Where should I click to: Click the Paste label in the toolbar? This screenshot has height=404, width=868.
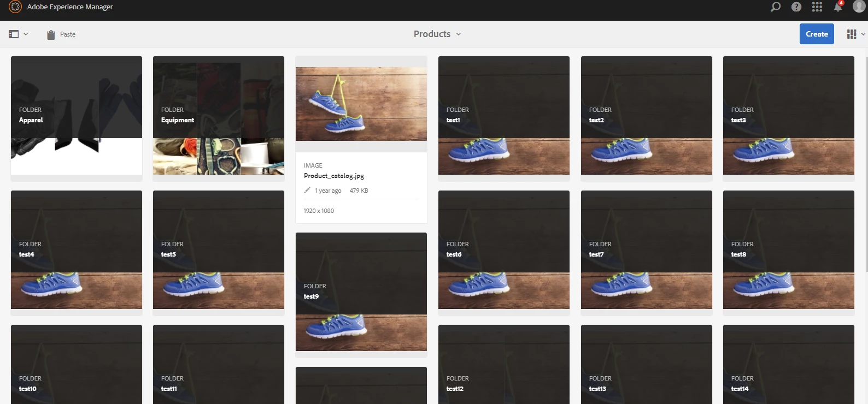pos(68,34)
